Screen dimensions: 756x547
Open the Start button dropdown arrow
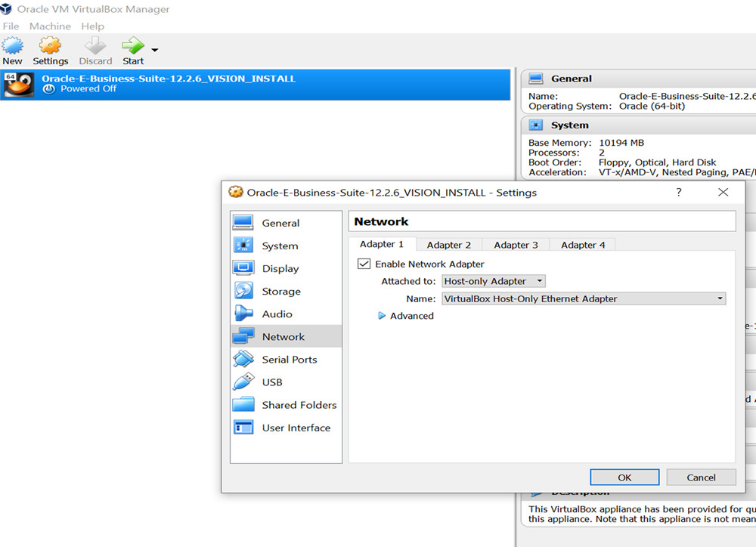click(155, 51)
